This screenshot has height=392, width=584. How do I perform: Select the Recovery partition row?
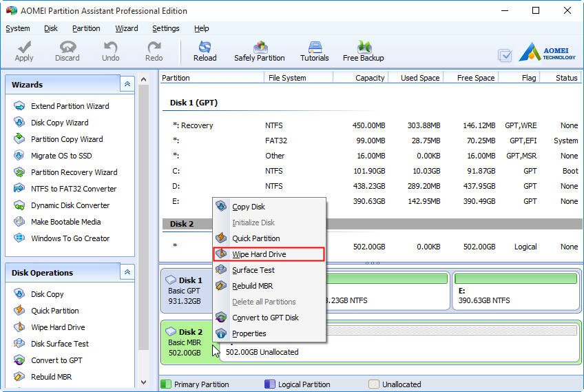click(371, 125)
